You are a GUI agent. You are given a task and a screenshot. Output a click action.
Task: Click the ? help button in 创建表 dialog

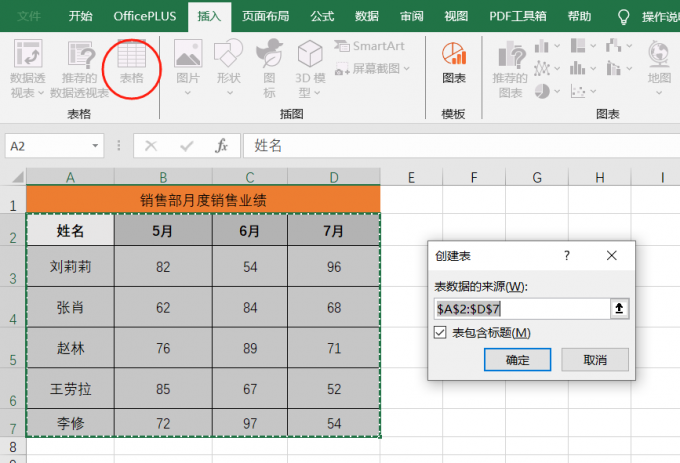(567, 255)
